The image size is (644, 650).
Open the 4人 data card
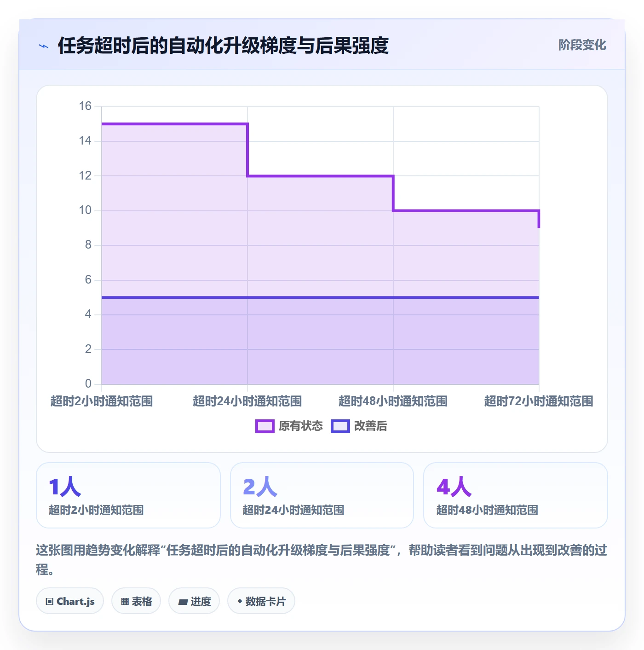pyautogui.click(x=516, y=495)
